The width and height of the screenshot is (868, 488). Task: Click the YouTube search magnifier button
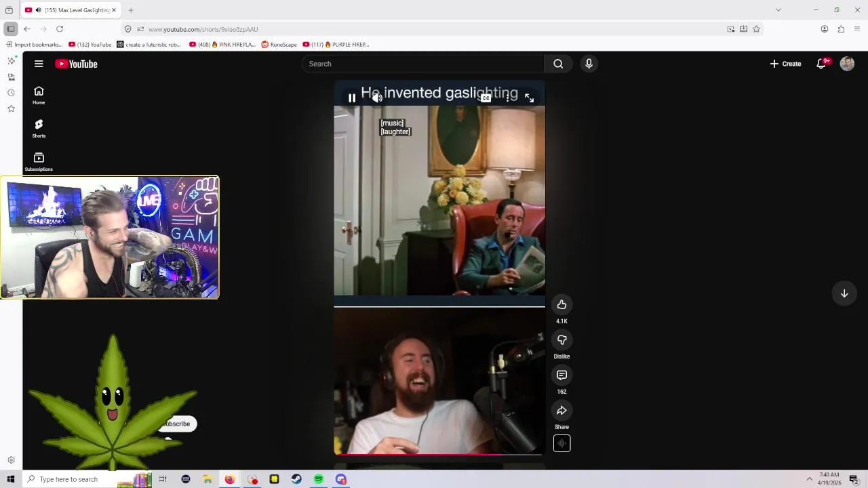(x=558, y=64)
